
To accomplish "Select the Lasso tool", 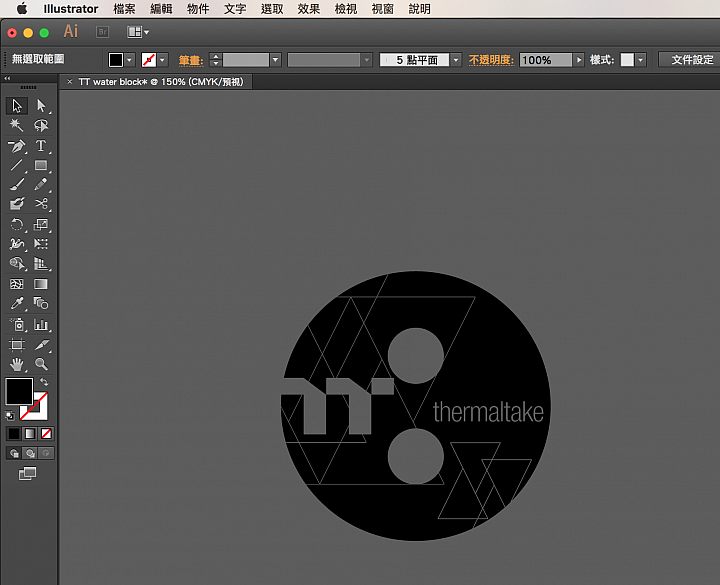I will click(41, 125).
